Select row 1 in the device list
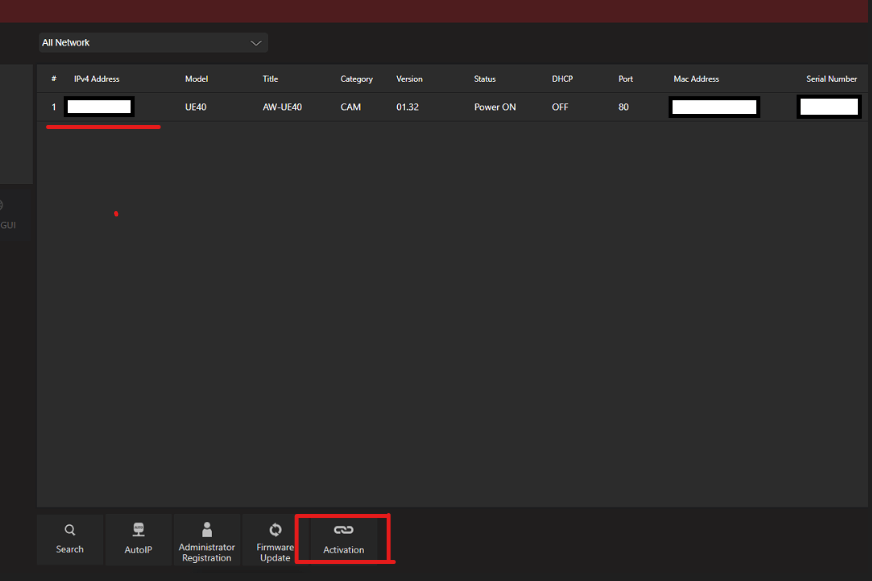Viewport: 872px width, 581px height. pos(53,106)
